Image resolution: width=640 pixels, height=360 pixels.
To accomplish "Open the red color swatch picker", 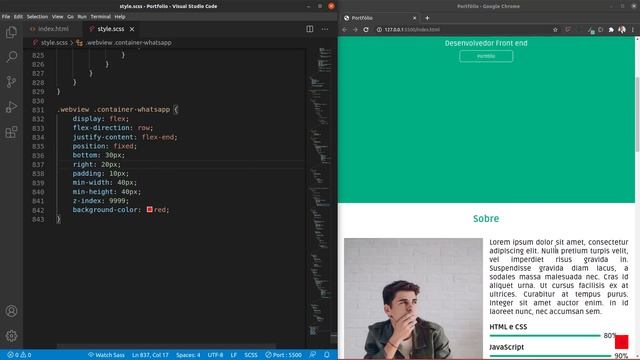I will point(150,209).
